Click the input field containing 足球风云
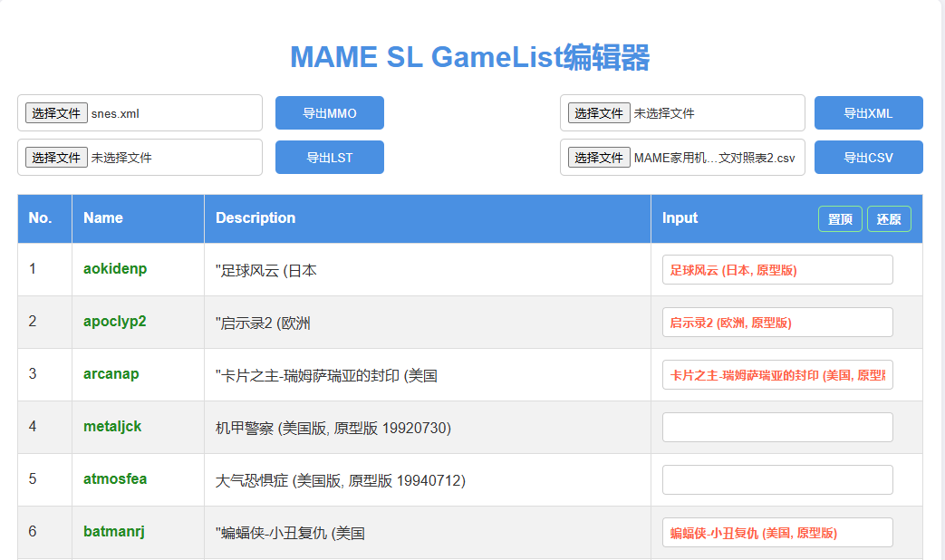The height and width of the screenshot is (560, 945). pos(776,269)
